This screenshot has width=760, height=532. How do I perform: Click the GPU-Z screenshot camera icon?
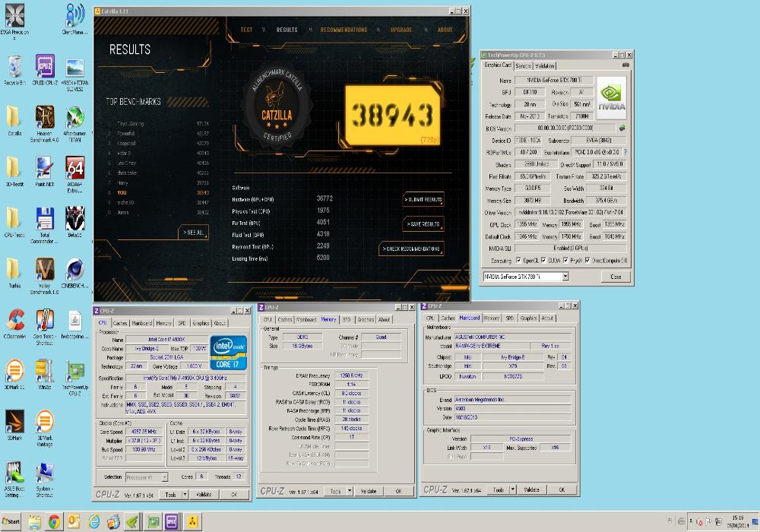pyautogui.click(x=625, y=65)
